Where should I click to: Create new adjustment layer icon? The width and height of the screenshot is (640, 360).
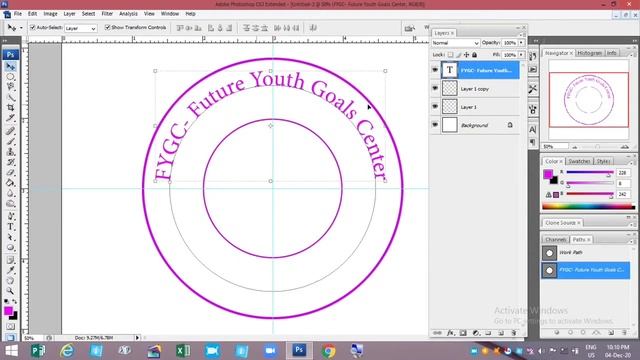pos(476,333)
